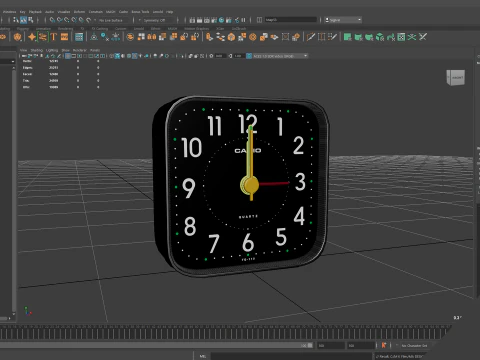Toggle the gamma icon in panel toolbar
This screenshot has height=360, width=480.
click(x=230, y=56)
